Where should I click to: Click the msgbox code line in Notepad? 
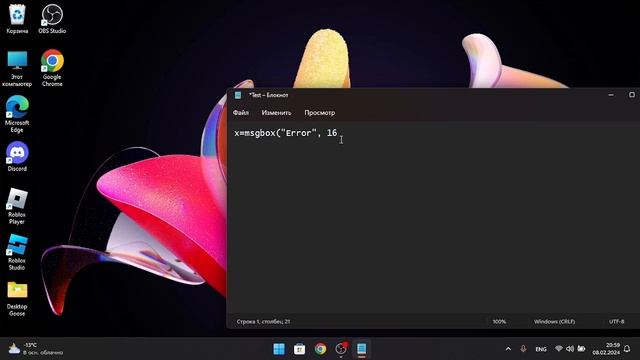tap(286, 133)
